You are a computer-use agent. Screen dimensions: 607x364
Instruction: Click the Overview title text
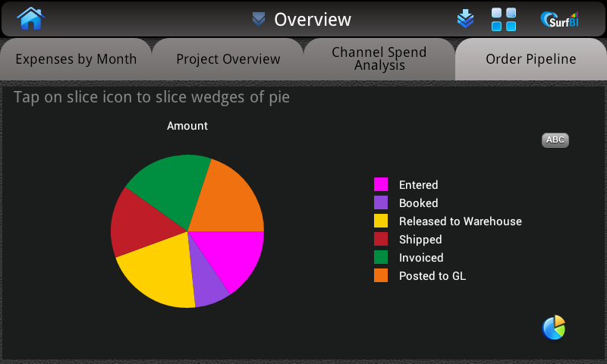coord(313,20)
